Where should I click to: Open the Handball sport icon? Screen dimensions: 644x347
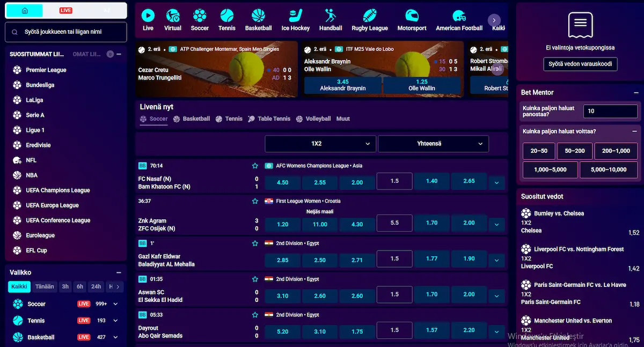point(330,16)
